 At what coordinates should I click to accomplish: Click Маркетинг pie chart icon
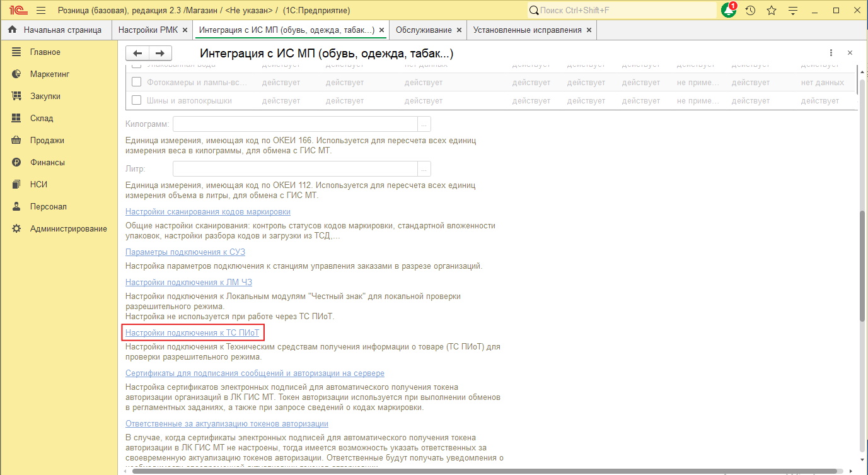pyautogui.click(x=17, y=74)
